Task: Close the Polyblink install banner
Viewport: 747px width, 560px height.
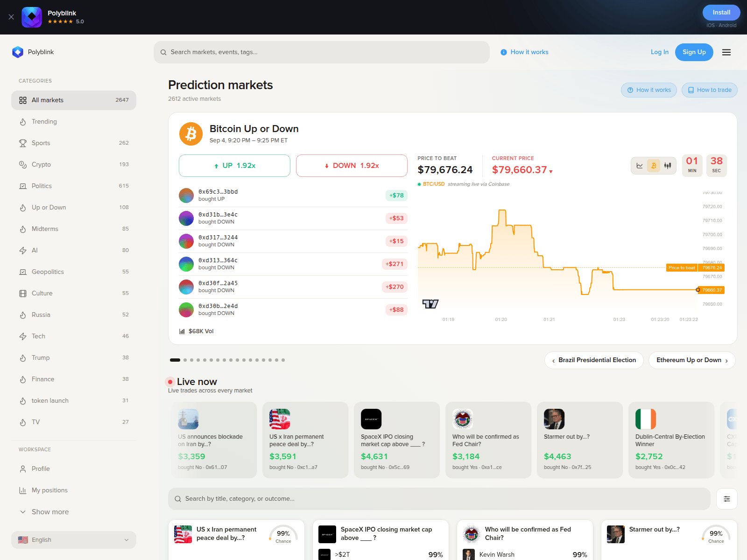Action: click(x=11, y=17)
